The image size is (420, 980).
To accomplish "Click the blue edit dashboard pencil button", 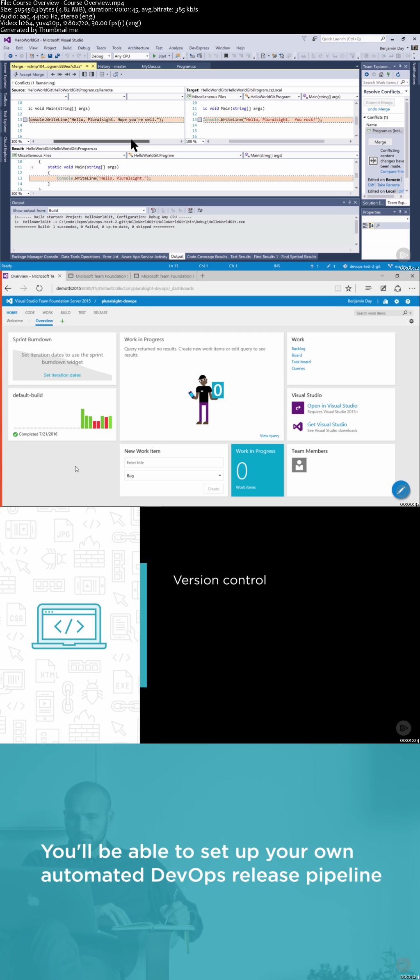I will coord(401,489).
